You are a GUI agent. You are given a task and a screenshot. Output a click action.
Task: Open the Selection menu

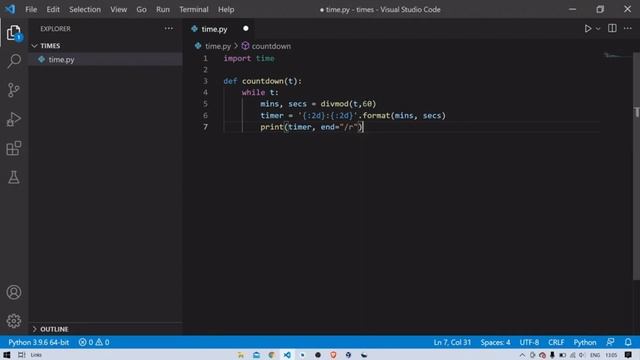(85, 9)
